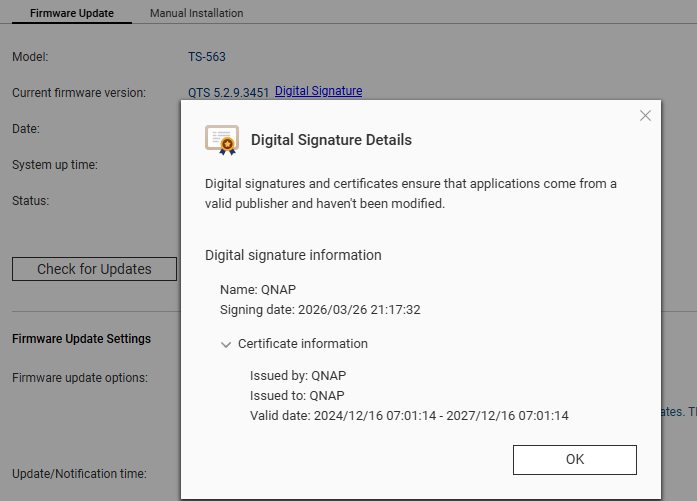
Task: Open the Manual Installation tab
Action: tap(196, 13)
